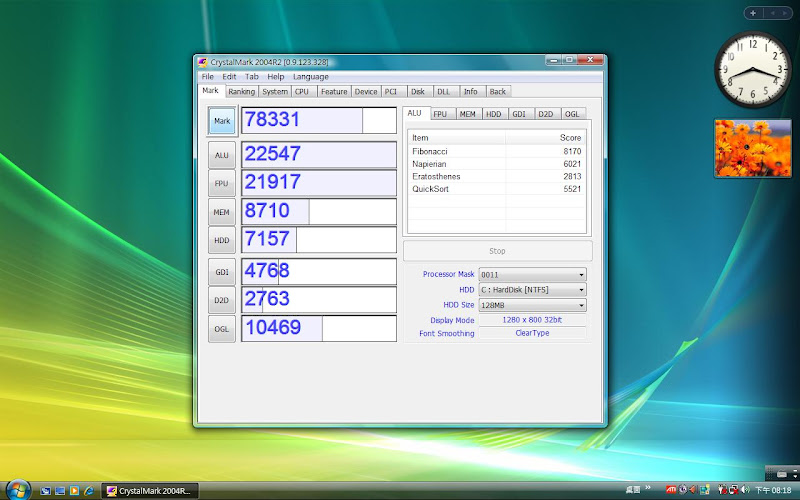Click the network disconnected tray icon
The width and height of the screenshot is (800, 500).
click(x=734, y=490)
